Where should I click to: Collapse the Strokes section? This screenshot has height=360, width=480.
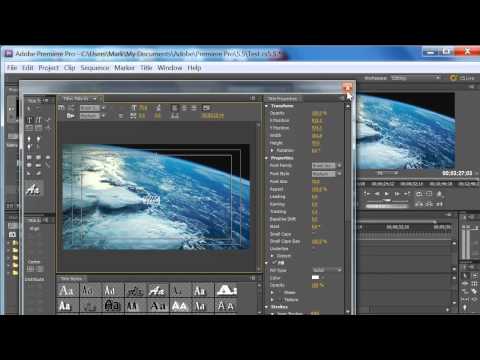[x=267, y=307]
